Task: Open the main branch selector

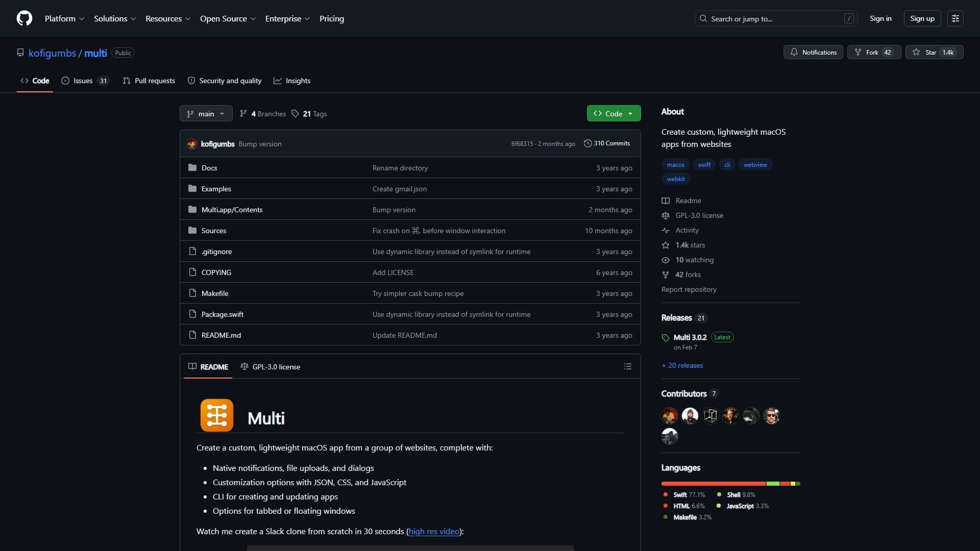Action: [x=206, y=113]
